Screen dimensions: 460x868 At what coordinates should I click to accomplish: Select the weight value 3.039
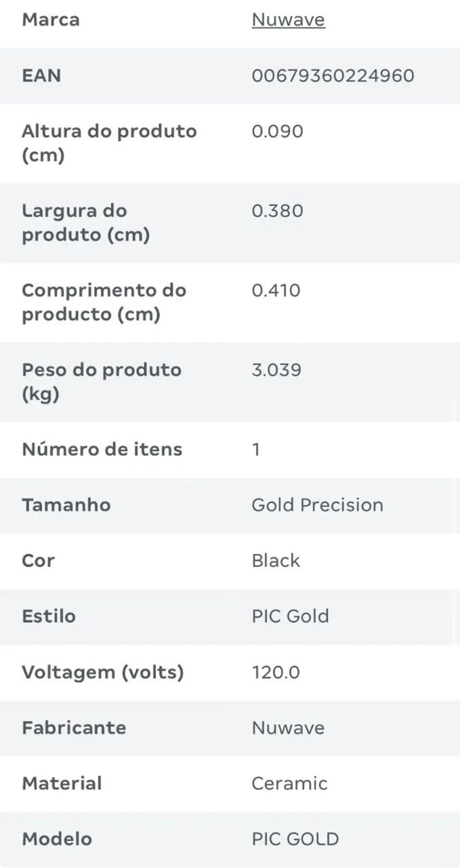point(276,370)
